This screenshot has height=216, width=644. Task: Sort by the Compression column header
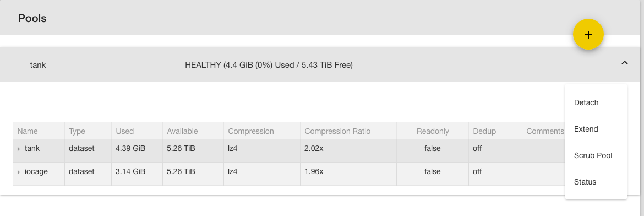point(250,131)
